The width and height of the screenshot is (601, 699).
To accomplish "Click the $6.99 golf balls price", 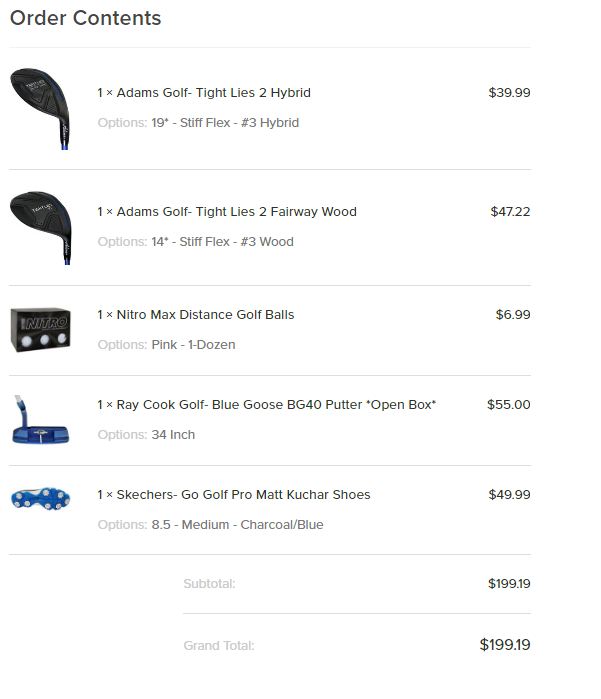I will click(x=513, y=315).
